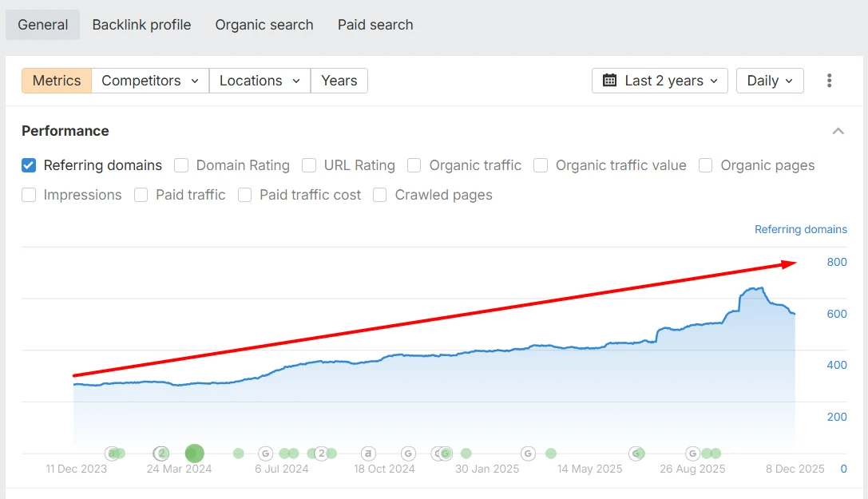Select the Metrics view button
Screen dimensions: 868x499
click(x=57, y=81)
